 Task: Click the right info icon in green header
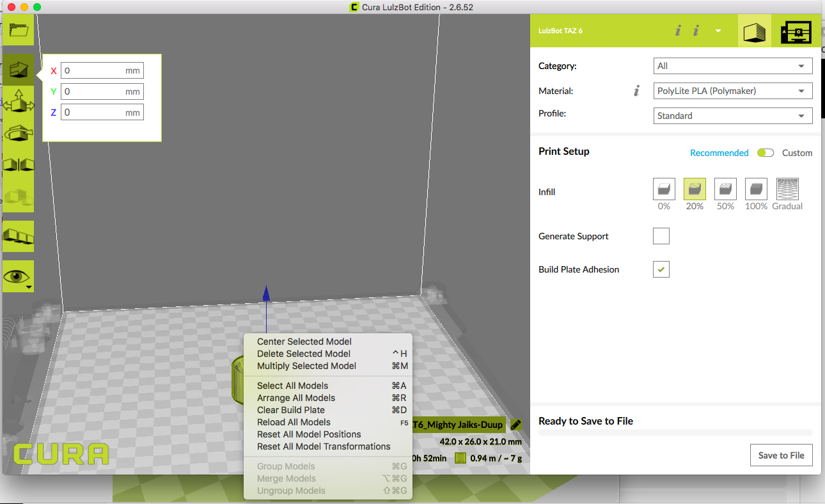[696, 31]
